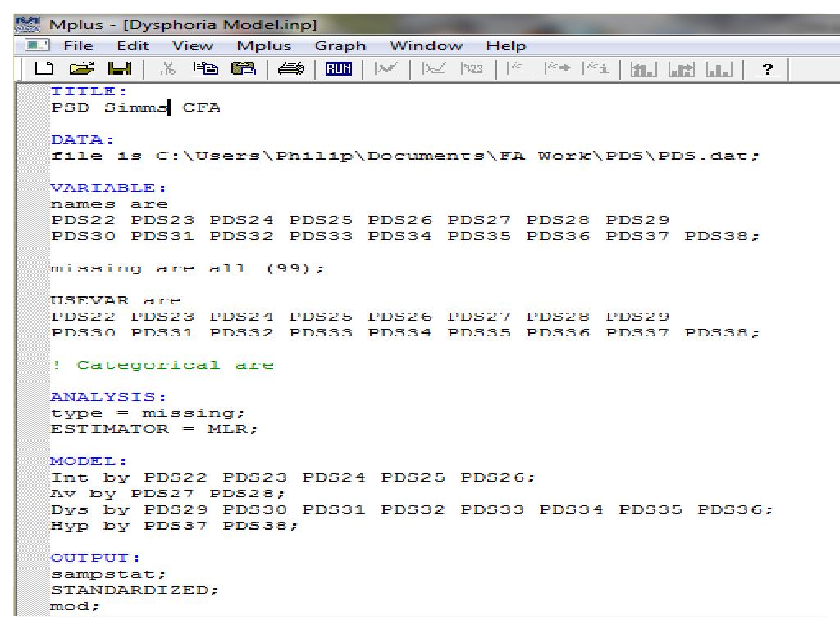Create a new input file
The height and width of the screenshot is (630, 840).
click(44, 69)
